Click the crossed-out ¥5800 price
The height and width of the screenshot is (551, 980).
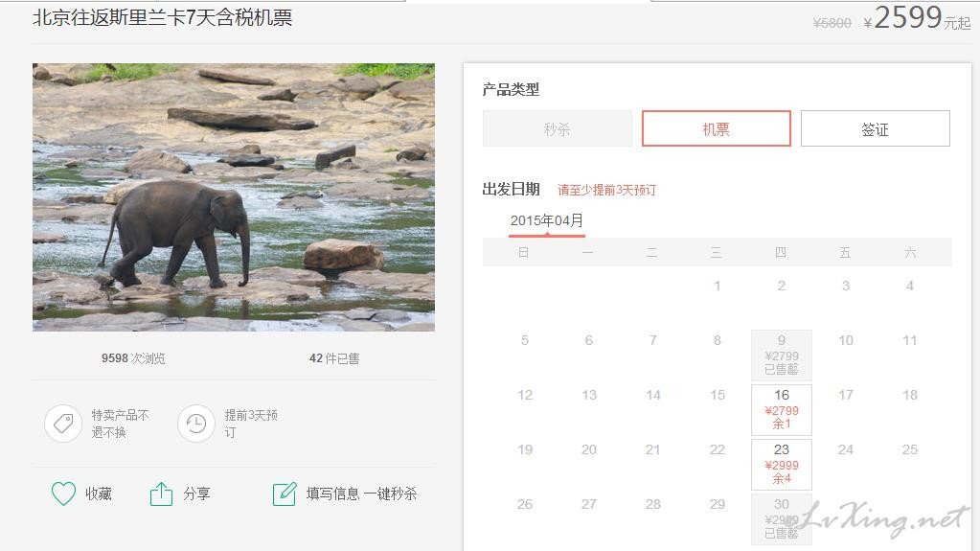(832, 23)
